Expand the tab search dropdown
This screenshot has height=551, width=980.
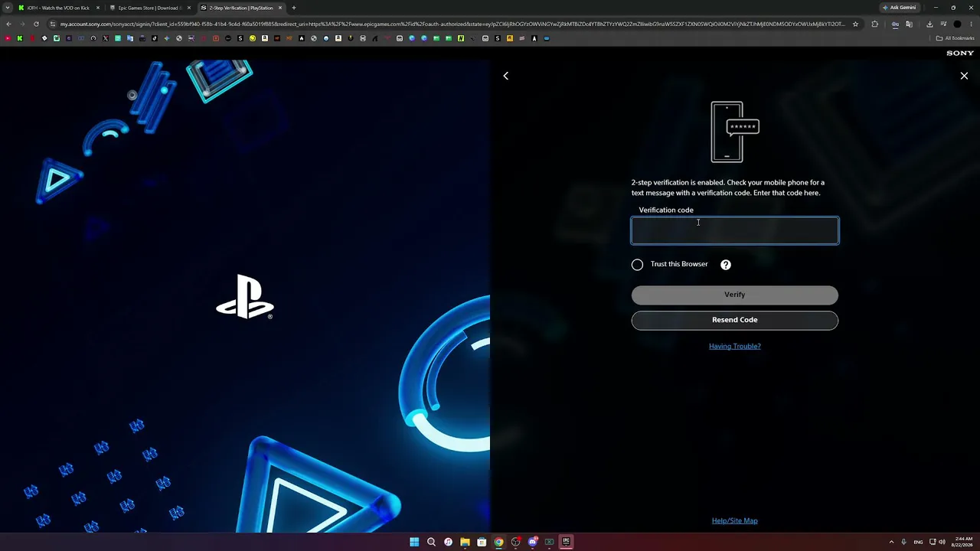[7, 8]
